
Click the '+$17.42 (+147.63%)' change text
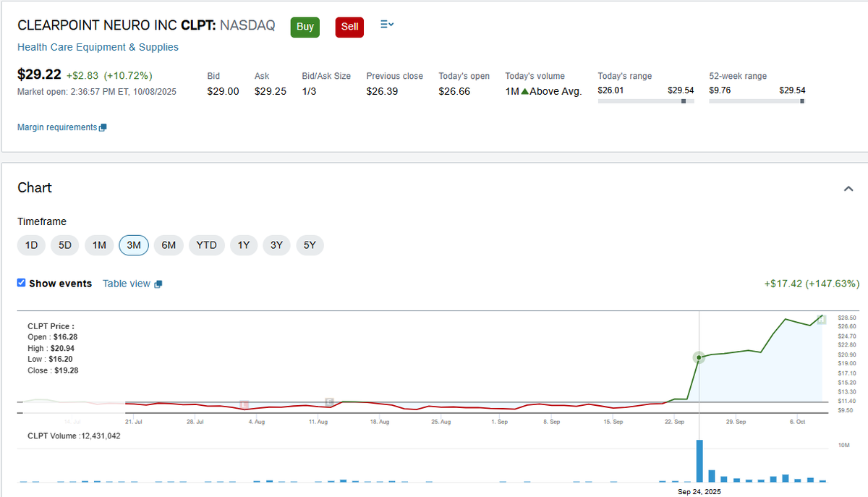(812, 284)
